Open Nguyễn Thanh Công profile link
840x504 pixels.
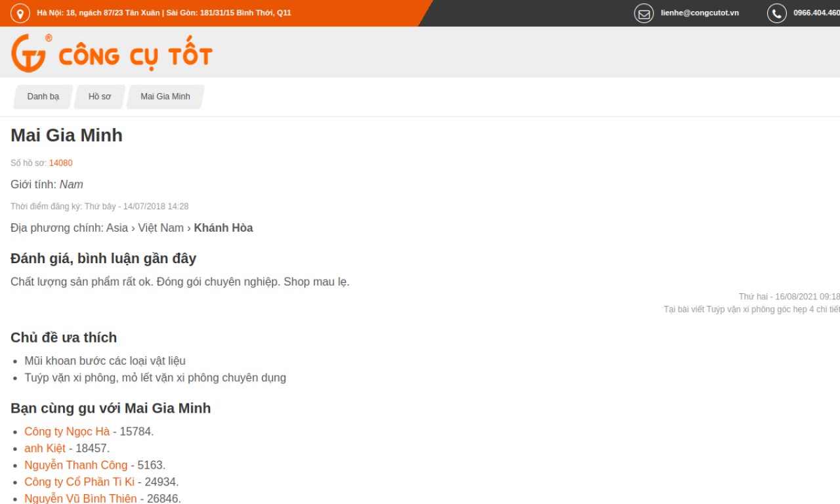75,465
